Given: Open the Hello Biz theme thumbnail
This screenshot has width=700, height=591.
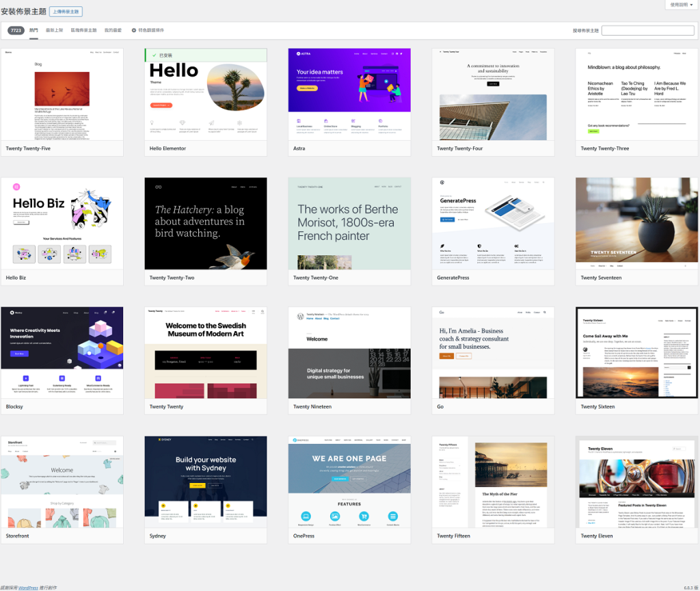Looking at the screenshot, I should (62, 224).
